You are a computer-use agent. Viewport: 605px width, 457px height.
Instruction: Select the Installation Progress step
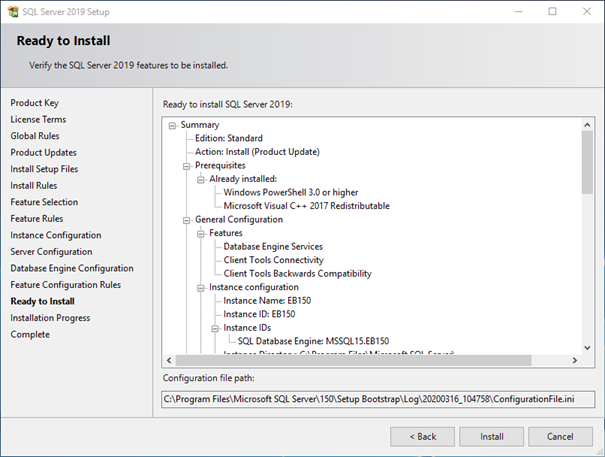pyautogui.click(x=50, y=318)
